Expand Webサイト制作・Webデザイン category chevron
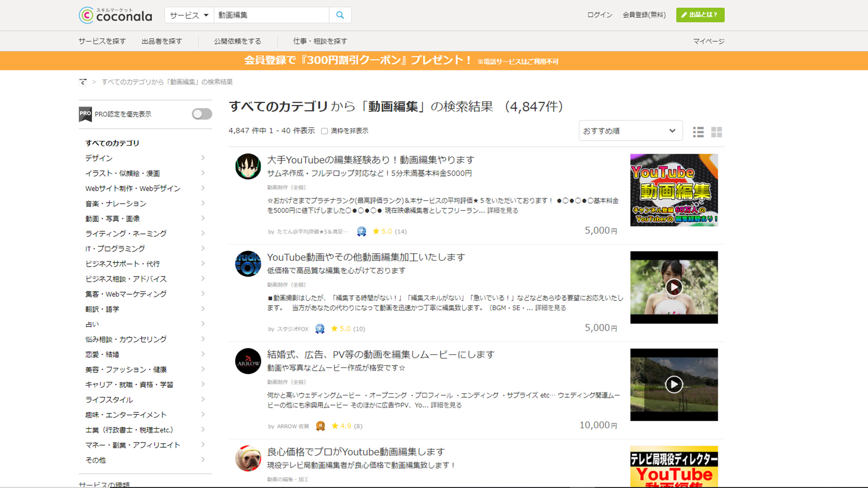This screenshot has width=868, height=488. coord(203,188)
